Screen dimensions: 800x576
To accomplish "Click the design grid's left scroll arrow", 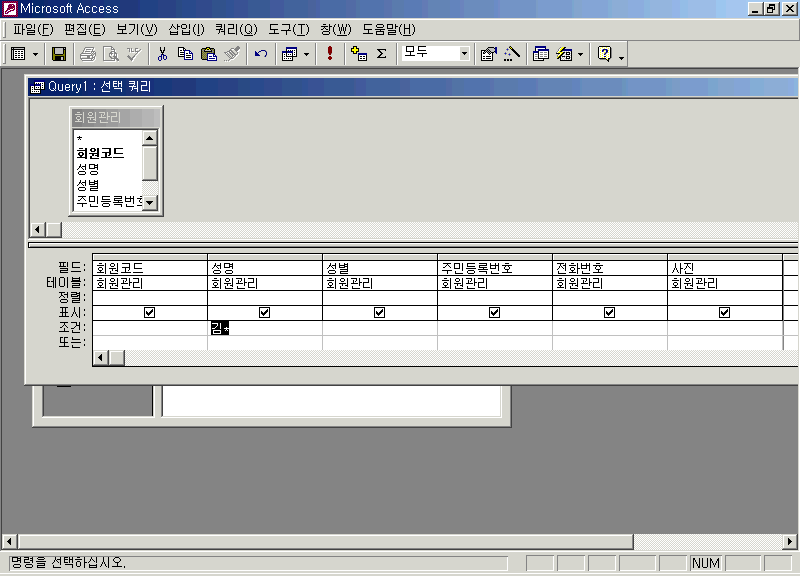I will tap(101, 358).
